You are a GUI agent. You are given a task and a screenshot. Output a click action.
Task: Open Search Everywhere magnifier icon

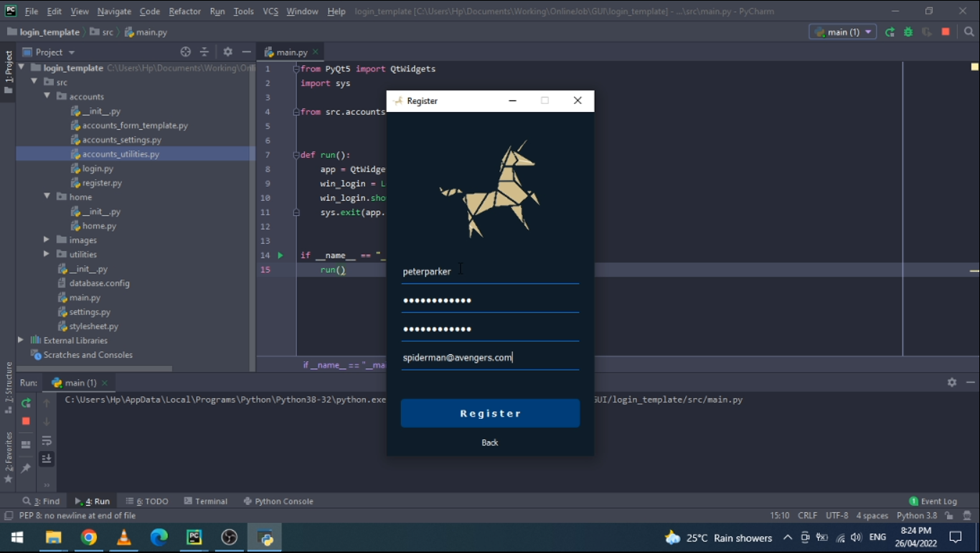(969, 32)
